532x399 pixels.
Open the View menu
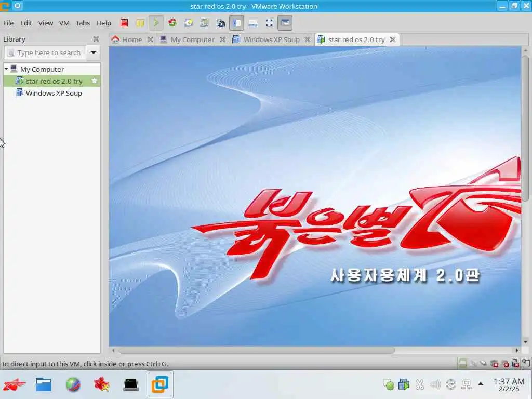(x=46, y=23)
